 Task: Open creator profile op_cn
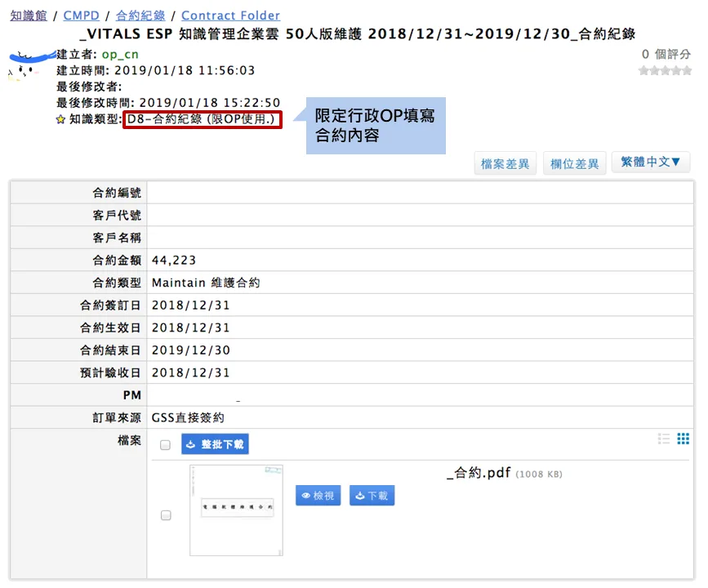[120, 54]
